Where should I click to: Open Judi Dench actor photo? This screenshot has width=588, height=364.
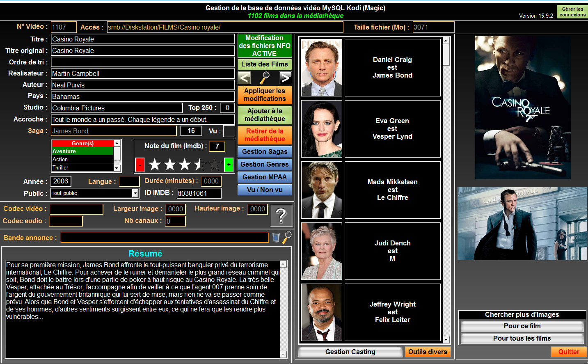coord(322,251)
